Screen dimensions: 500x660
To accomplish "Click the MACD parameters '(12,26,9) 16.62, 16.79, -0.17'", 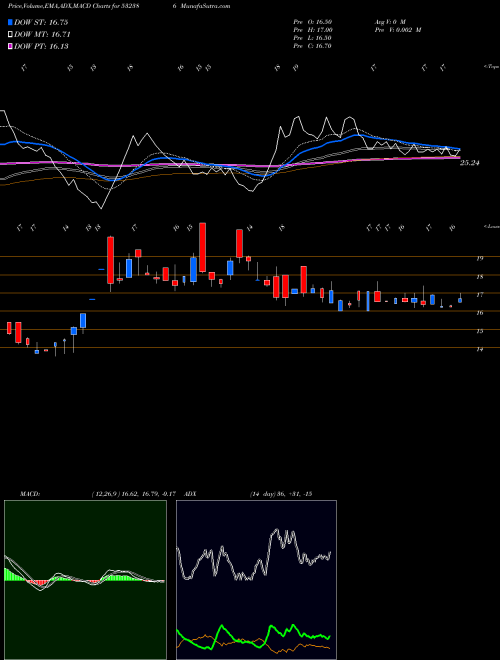I will click(133, 494).
